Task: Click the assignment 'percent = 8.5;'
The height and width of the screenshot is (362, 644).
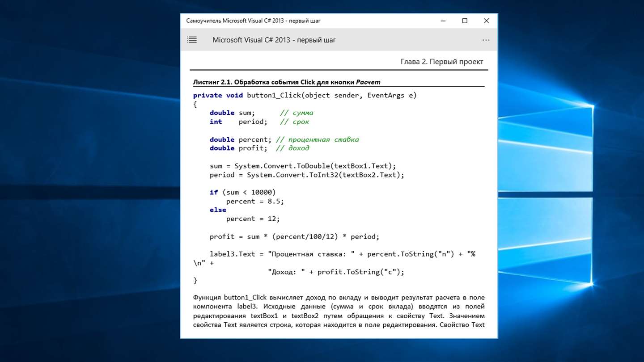Action: (255, 201)
